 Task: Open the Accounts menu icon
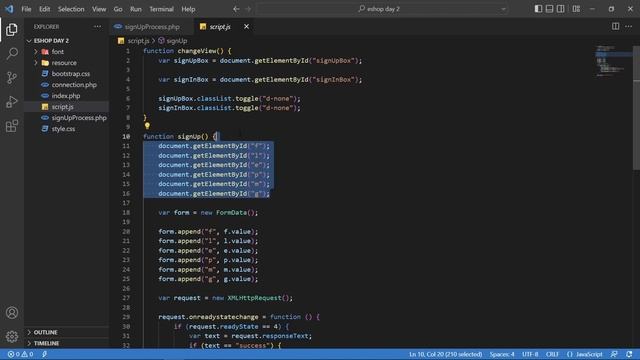click(x=12, y=313)
